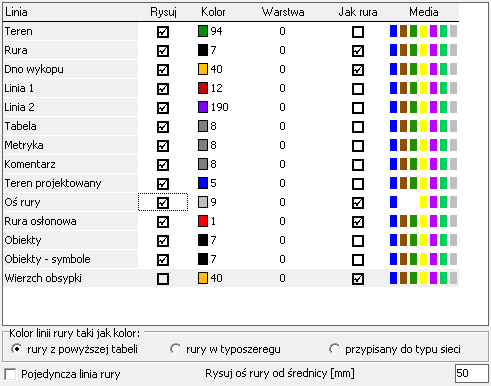
Task: Select the blue color swatch for Teren projektowany
Action: click(x=203, y=183)
